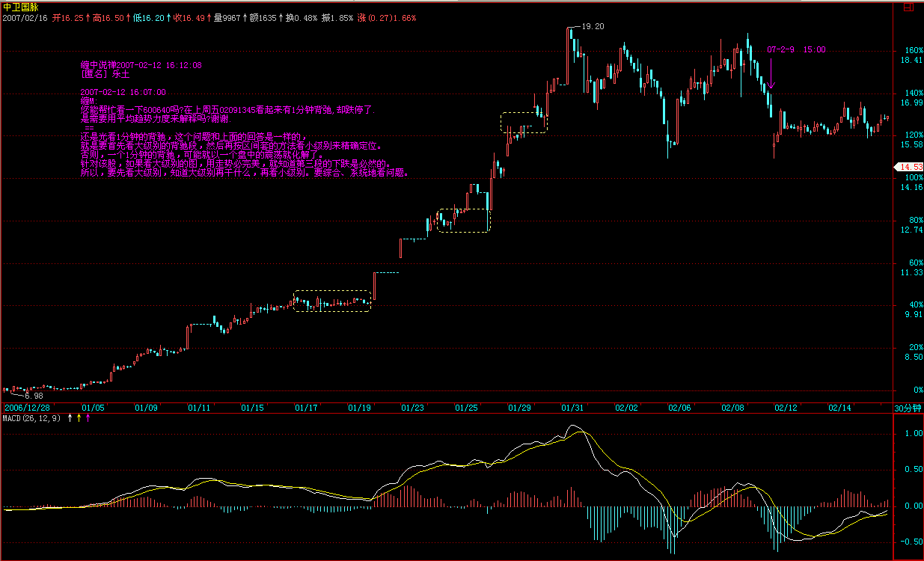Screen dimensions: 924x561
Task: Click the 缠中说禅 annotation title line
Action: [x=141, y=66]
